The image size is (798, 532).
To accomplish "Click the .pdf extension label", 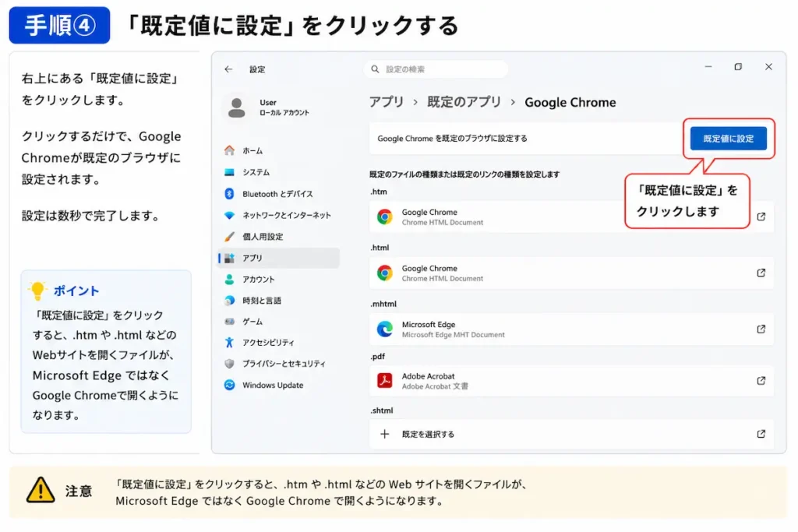I will click(378, 357).
